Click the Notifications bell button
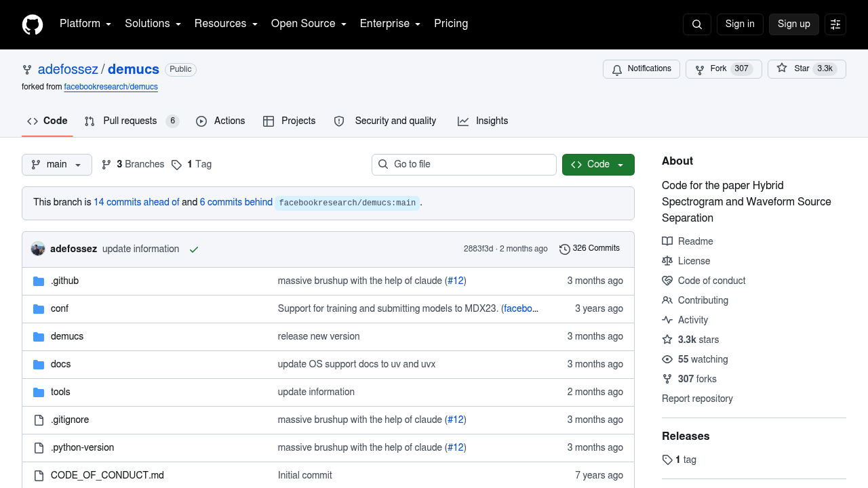Image resolution: width=868 pixels, height=488 pixels. pos(642,69)
